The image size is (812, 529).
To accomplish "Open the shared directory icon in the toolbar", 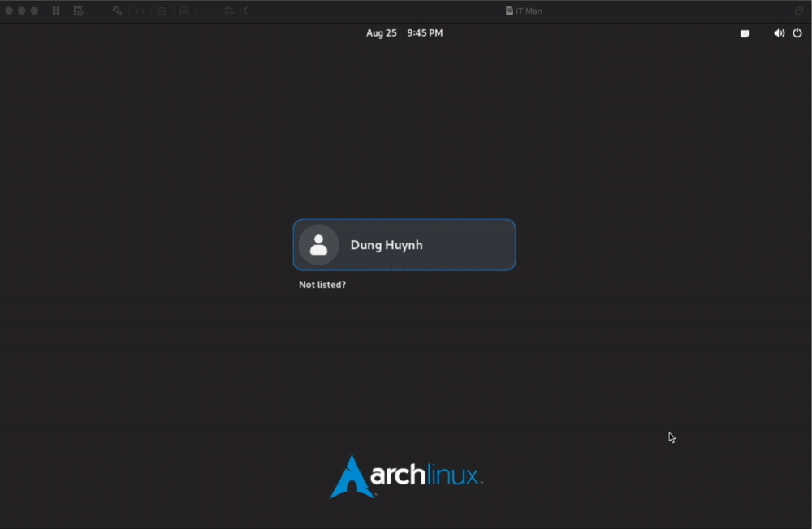I will (228, 11).
